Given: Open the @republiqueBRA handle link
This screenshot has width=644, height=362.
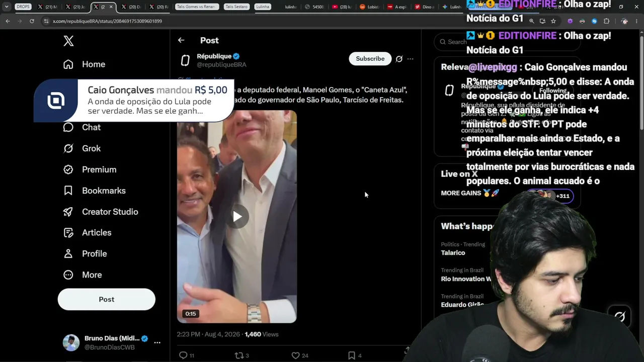Looking at the screenshot, I should [221, 65].
